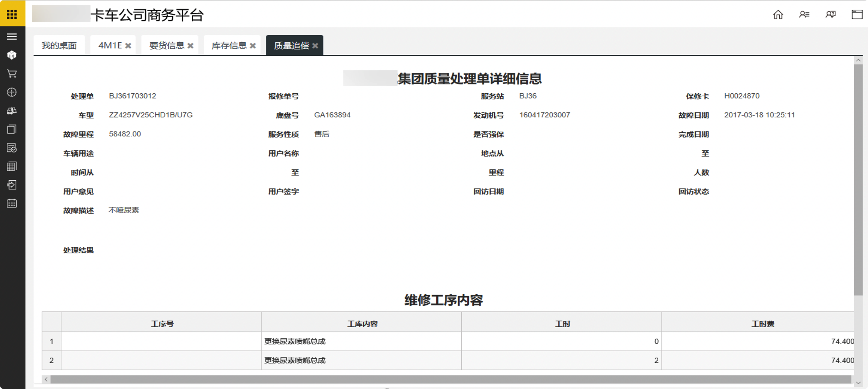
Task: Select the import arrow sidebar icon
Action: tap(12, 185)
